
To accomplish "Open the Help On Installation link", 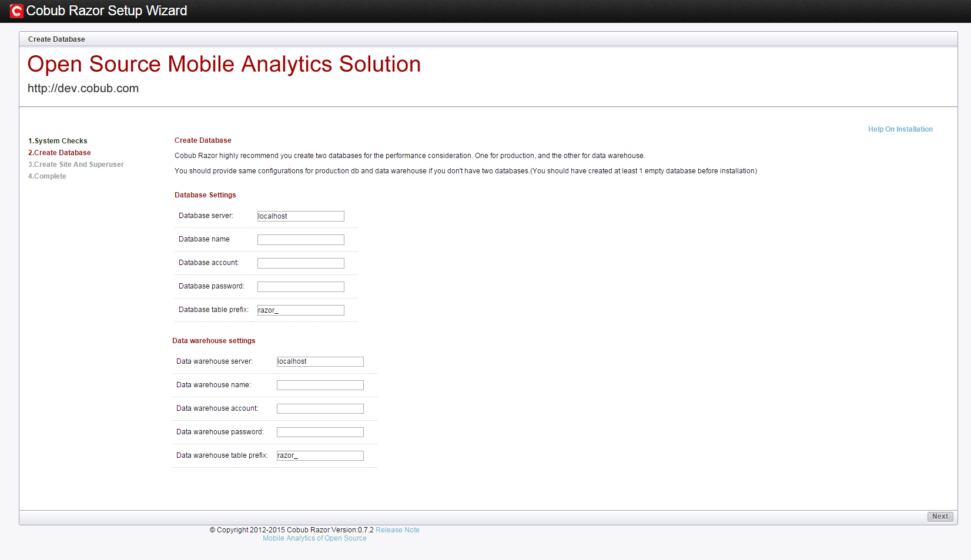I will (x=900, y=129).
